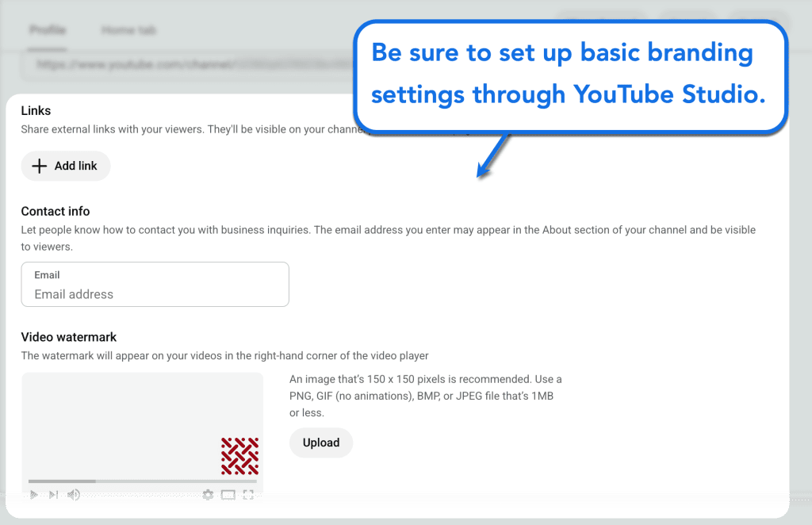The width and height of the screenshot is (812, 525).
Task: Click the Add link button
Action: [x=66, y=166]
